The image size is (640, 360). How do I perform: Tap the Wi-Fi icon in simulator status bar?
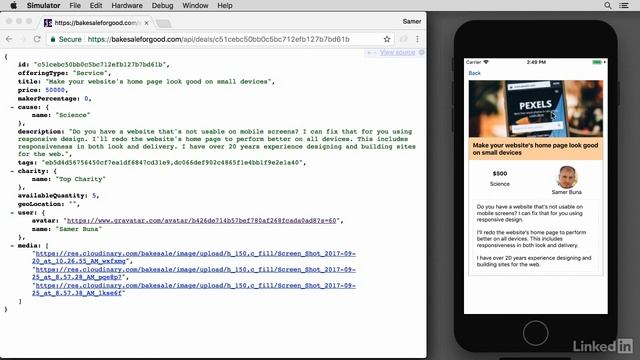pos(486,62)
